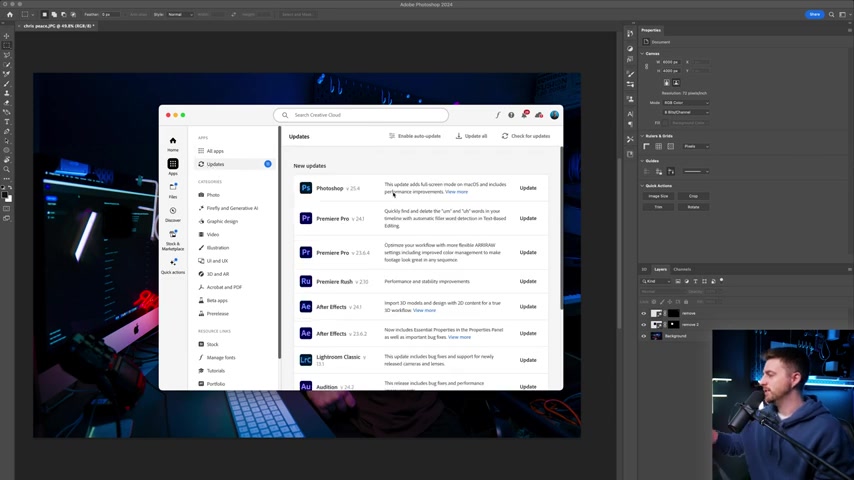Viewport: 854px width, 480px height.
Task: Switch to the Channels tab
Action: coord(682,269)
